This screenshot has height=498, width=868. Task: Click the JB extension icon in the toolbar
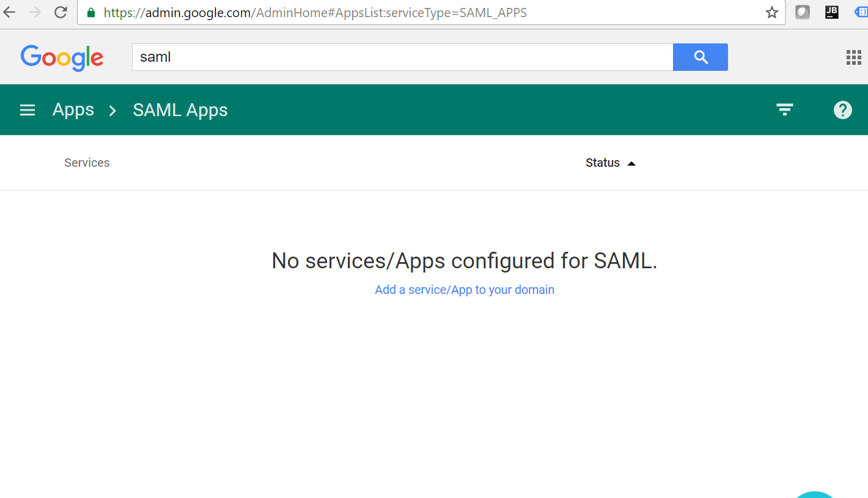pyautogui.click(x=832, y=12)
